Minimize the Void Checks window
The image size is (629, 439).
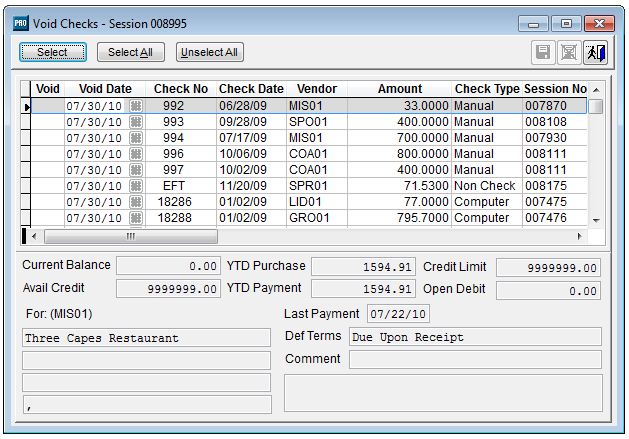point(534,24)
